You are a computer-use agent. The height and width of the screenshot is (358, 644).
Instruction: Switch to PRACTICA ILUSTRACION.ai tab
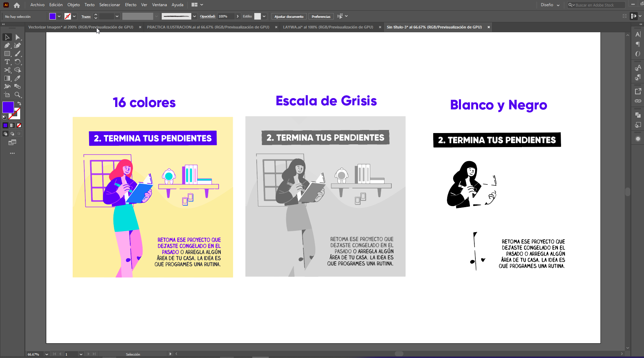208,27
